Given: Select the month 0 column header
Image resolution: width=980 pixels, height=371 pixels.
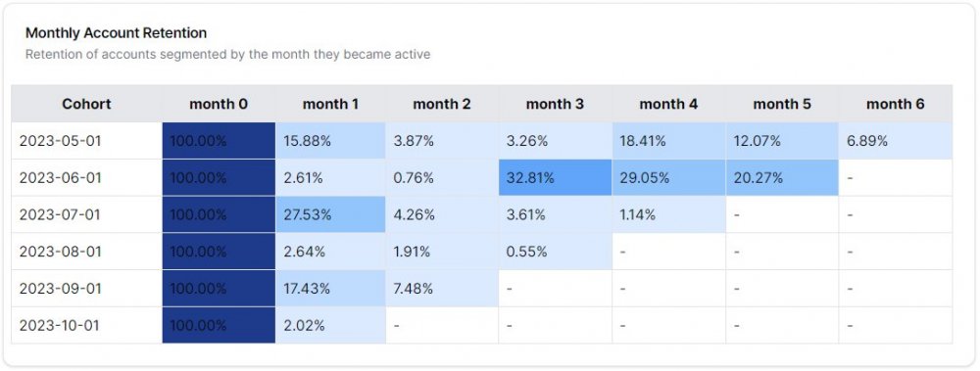Looking at the screenshot, I should tap(219, 104).
